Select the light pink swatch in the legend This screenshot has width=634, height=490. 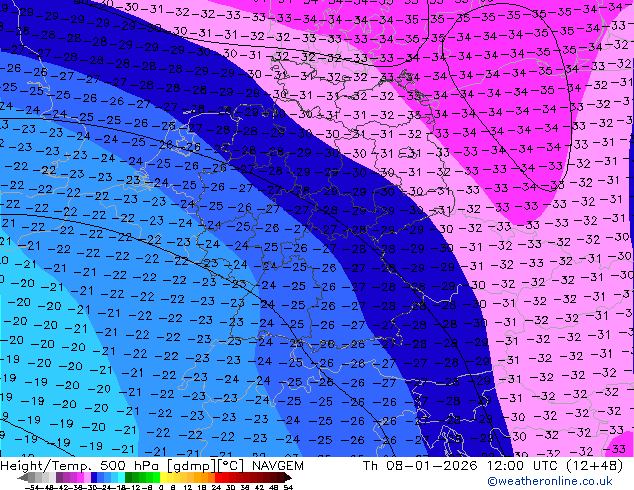click(87, 478)
